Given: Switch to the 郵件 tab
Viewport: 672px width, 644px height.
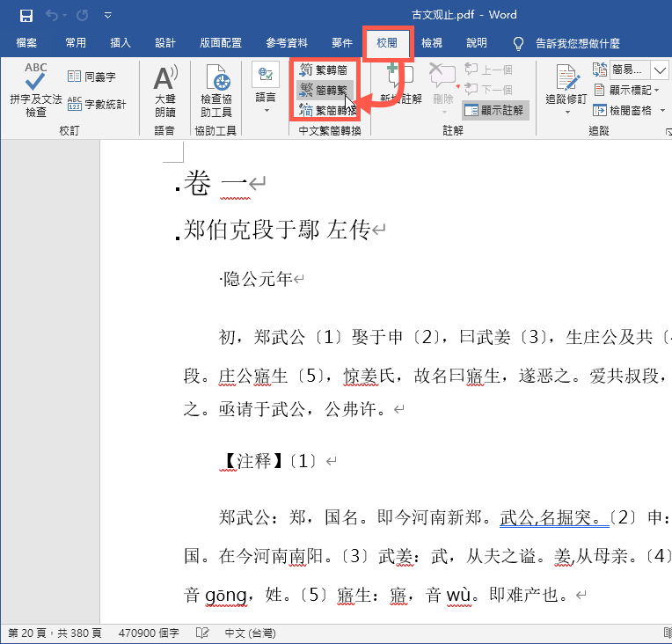Looking at the screenshot, I should [342, 43].
